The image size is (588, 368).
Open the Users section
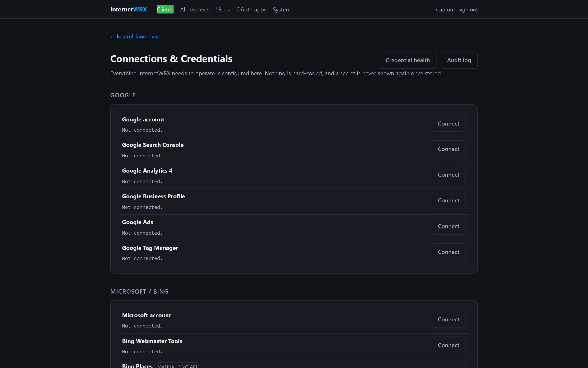223,9
